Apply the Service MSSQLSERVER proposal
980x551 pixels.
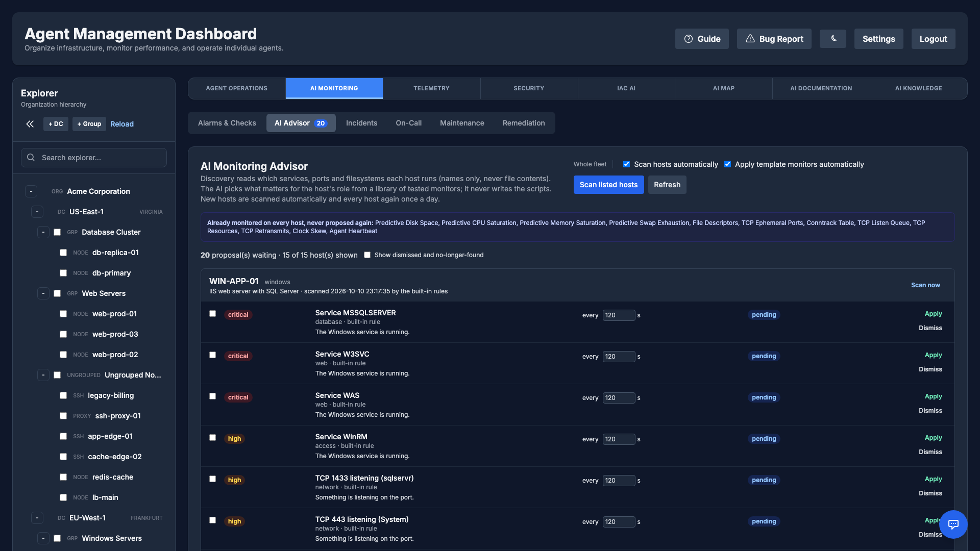click(x=933, y=314)
